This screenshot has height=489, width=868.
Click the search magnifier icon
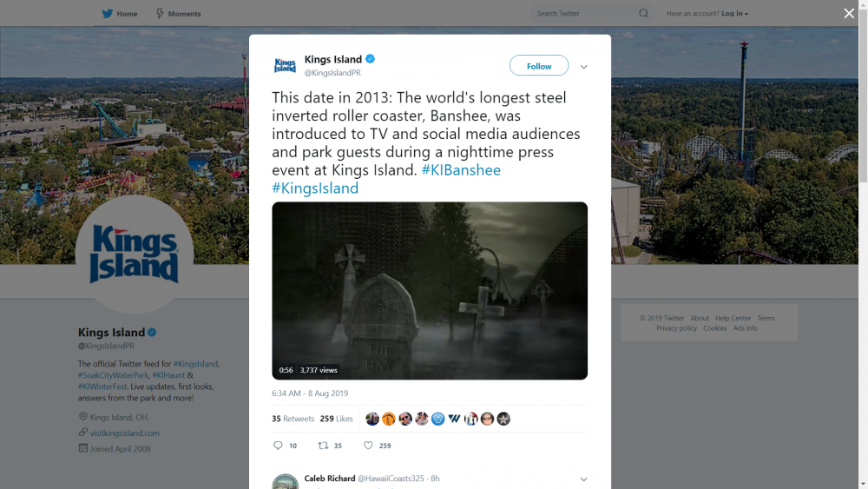(x=643, y=13)
